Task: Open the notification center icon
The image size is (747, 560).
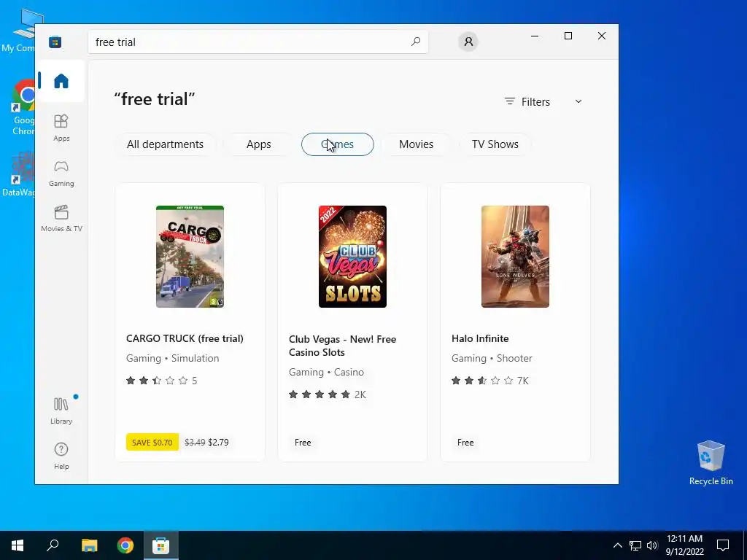Action: (723, 545)
